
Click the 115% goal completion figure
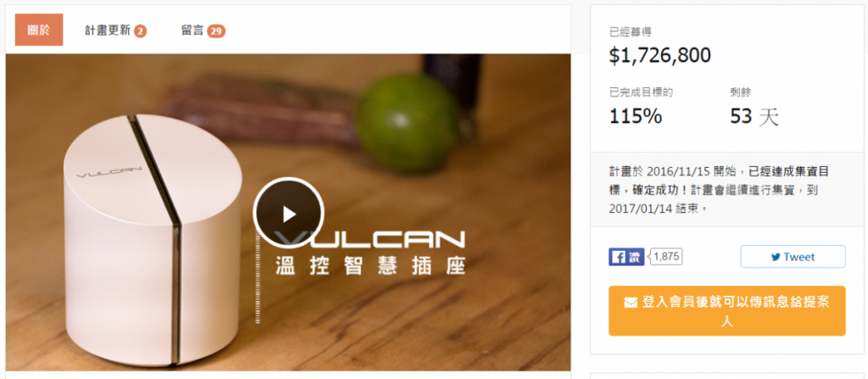point(636,116)
